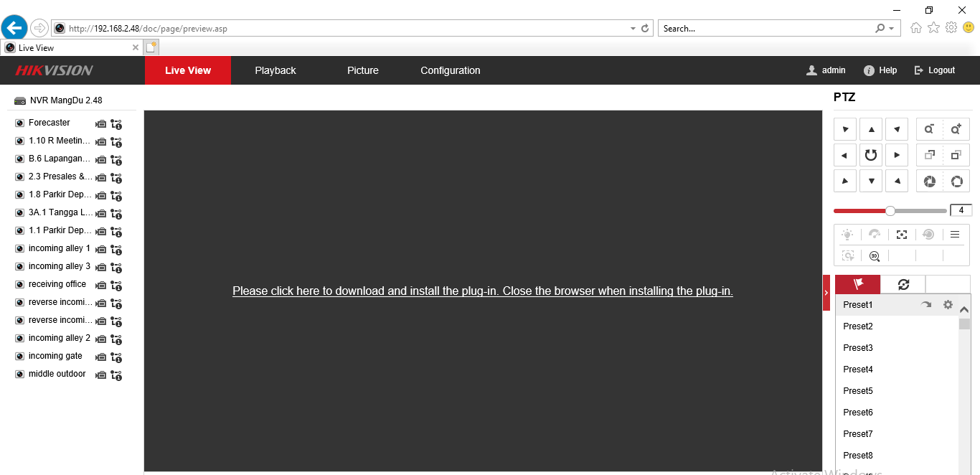Pan the camera right with the arrow

[897, 155]
